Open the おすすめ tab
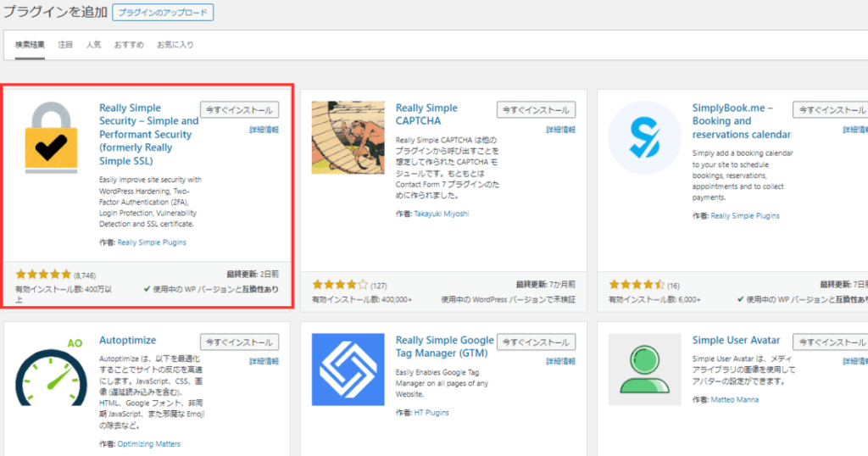The width and height of the screenshot is (868, 456). [129, 44]
